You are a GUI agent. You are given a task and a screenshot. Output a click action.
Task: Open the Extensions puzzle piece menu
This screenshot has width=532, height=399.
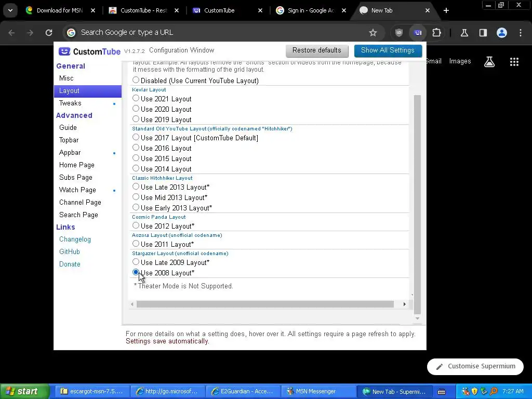click(436, 33)
